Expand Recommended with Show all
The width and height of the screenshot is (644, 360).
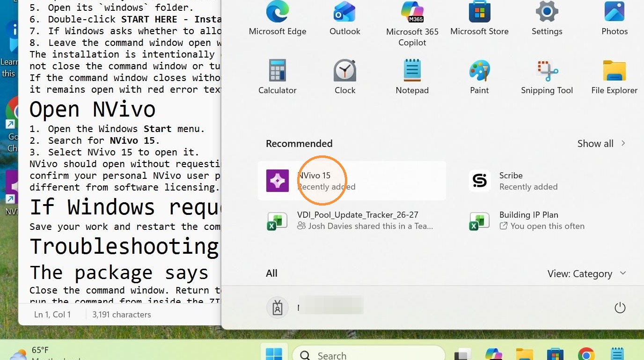(x=601, y=144)
